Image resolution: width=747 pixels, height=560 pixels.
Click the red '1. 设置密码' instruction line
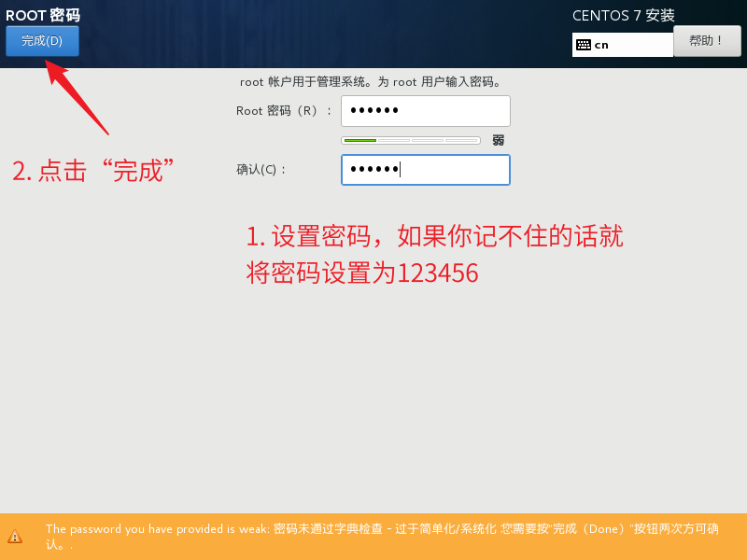[434, 236]
